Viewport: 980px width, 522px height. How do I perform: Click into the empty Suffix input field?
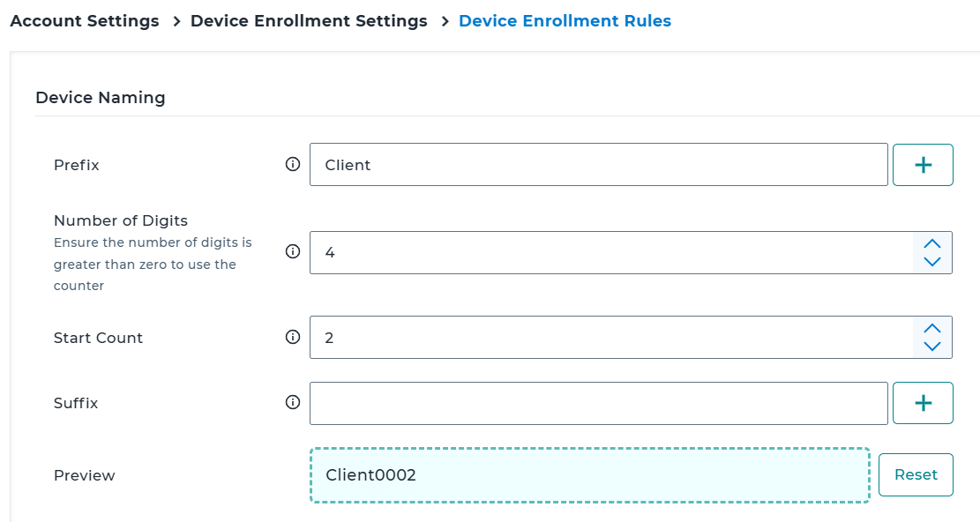click(598, 403)
